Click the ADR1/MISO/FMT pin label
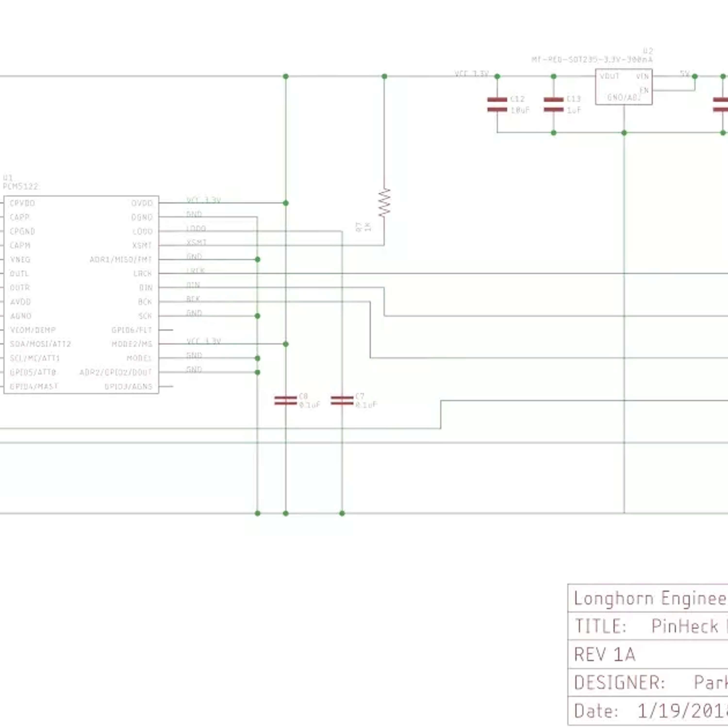728x728 pixels. [121, 259]
